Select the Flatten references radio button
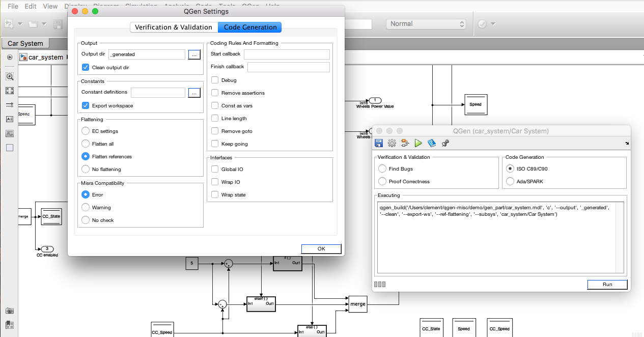Screen dimensions: 644x337 click(86, 157)
